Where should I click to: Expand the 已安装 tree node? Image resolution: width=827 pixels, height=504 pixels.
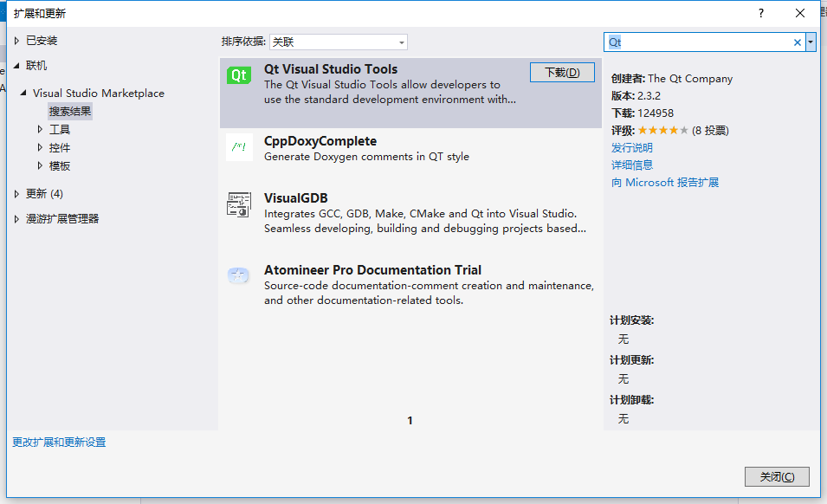coord(16,41)
